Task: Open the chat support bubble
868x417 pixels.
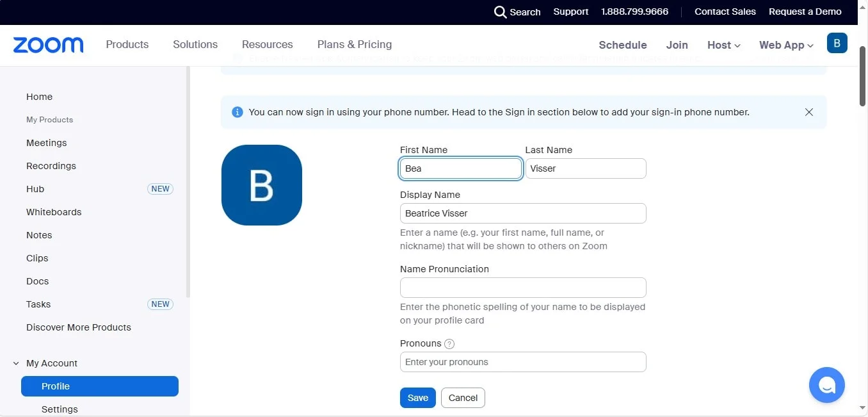Action: pyautogui.click(x=827, y=385)
